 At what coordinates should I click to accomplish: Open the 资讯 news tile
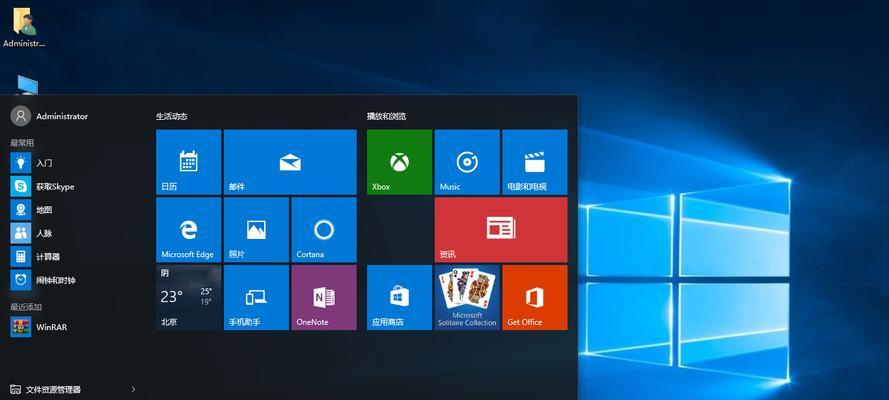tap(501, 229)
